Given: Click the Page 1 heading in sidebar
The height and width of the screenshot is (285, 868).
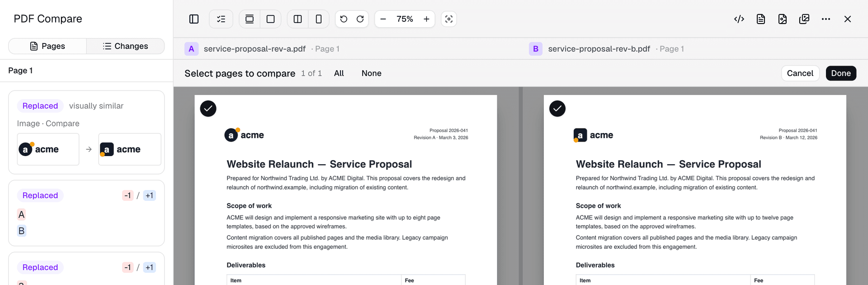Looking at the screenshot, I should 20,71.
